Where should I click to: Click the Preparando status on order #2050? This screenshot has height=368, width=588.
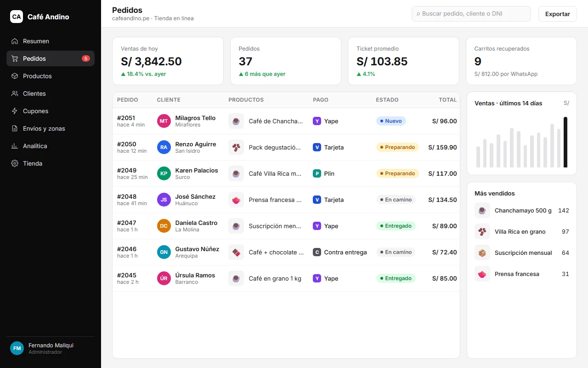(x=397, y=147)
